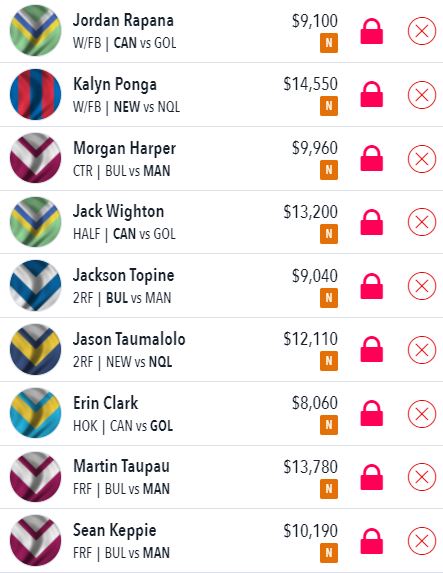
Task: Click the lock next to Erin Clark
Action: [x=372, y=413]
